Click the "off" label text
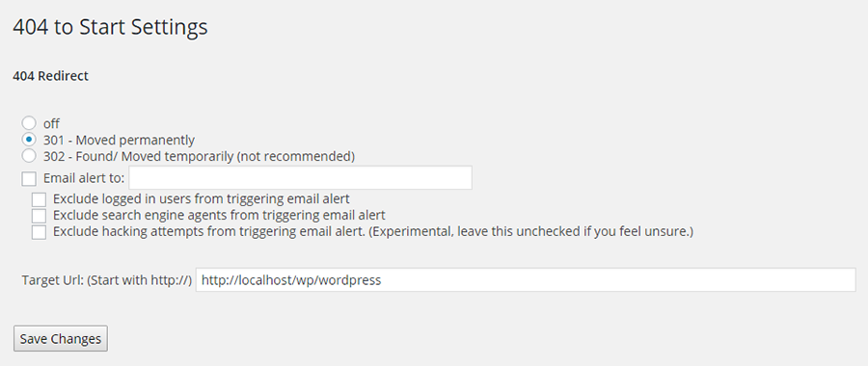Viewport: 868px width, 366px height. pos(51,123)
